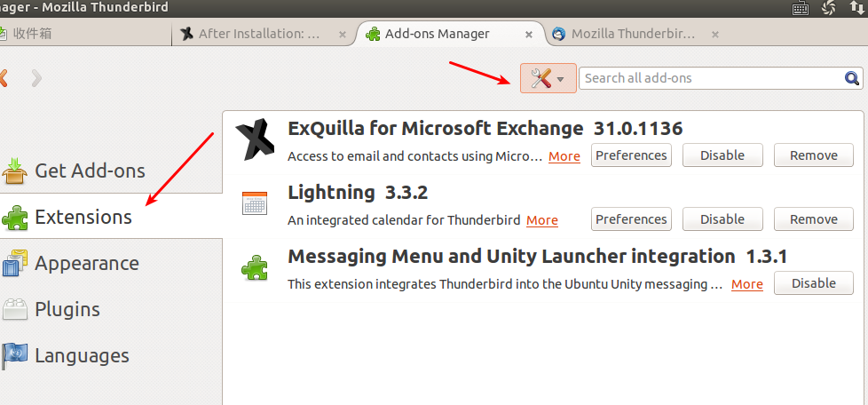The image size is (868, 405).
Task: Click the keyboard indicator in system tray
Action: [801, 8]
